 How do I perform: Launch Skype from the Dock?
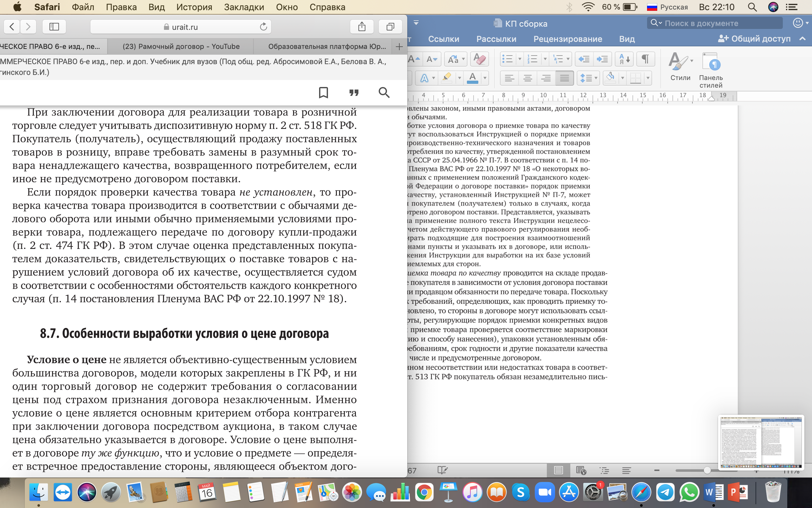click(521, 492)
